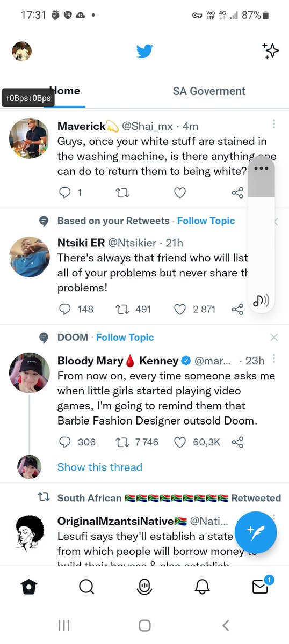Share Bloody Mary Kenney's tweet
Image resolution: width=289 pixels, height=644 pixels.
[237, 442]
